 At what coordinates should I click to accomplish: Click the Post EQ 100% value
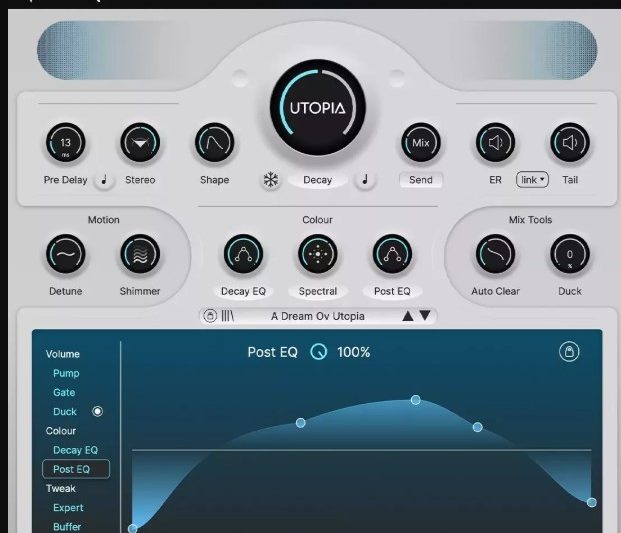[354, 352]
